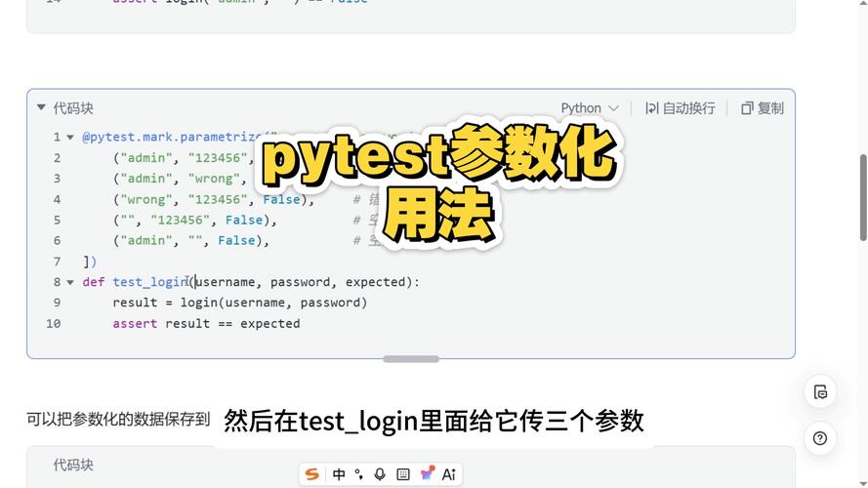Image resolution: width=868 pixels, height=488 pixels.
Task: Click the 'expected' parameter on line 8
Action: point(375,282)
